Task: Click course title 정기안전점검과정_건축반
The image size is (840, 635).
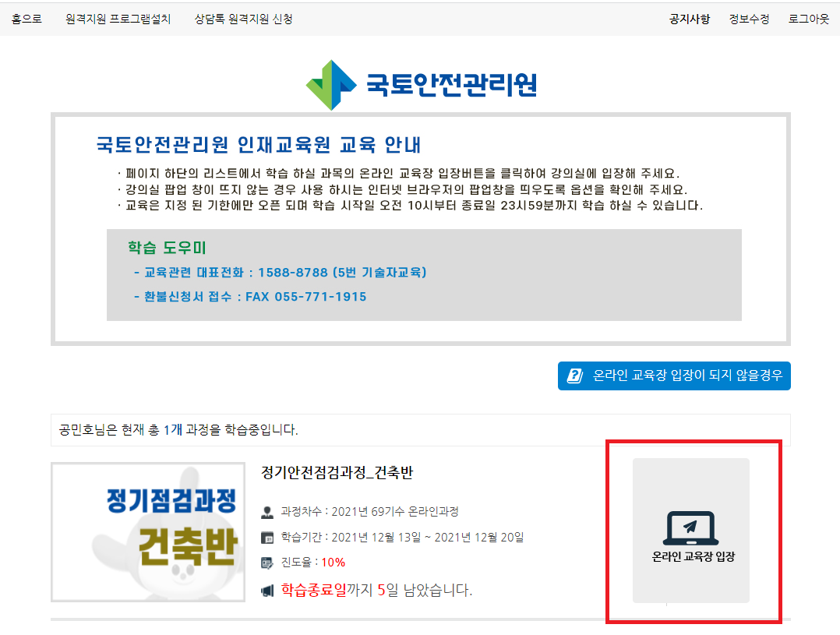Action: [x=337, y=473]
